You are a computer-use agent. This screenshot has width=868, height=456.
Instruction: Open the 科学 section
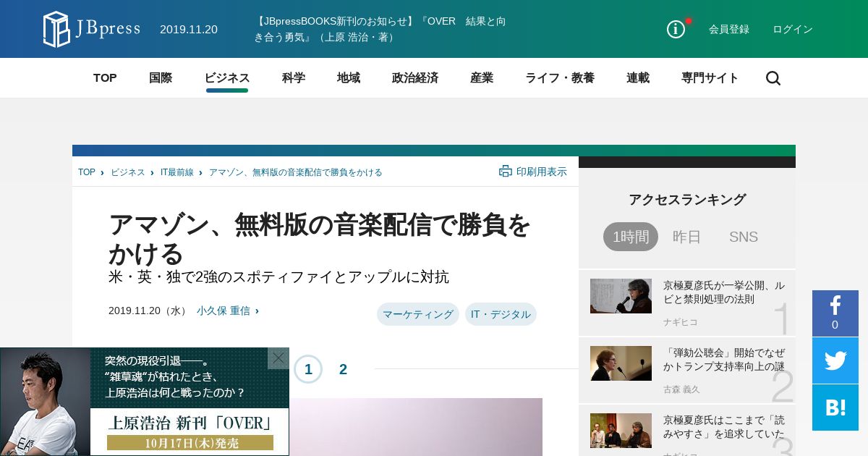294,78
